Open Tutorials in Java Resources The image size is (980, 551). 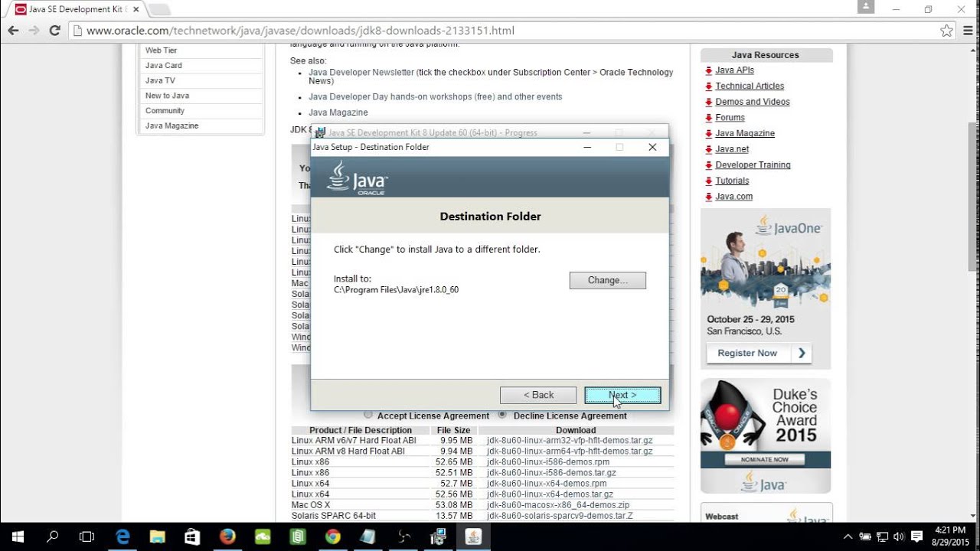[x=732, y=181]
